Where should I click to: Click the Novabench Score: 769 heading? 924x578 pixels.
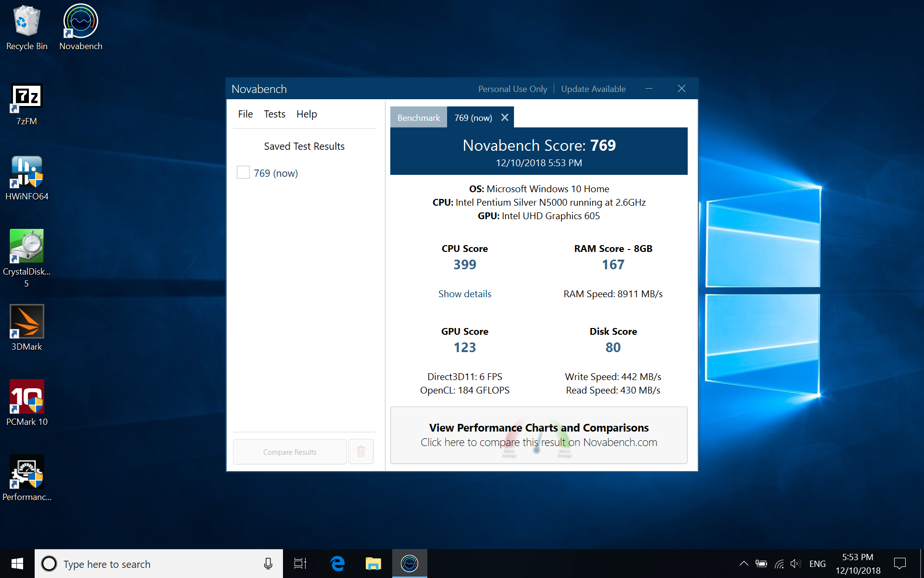(x=539, y=145)
